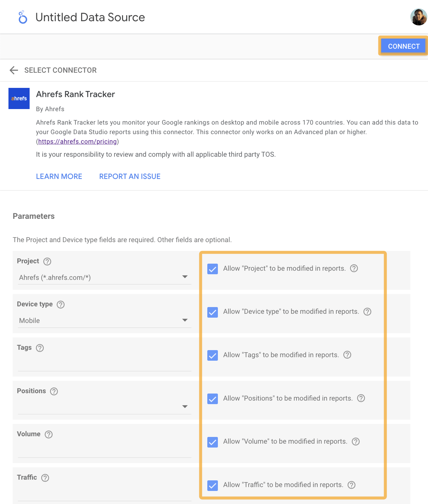Click the SELECT CONNECTOR navigation item
This screenshot has width=428, height=504.
pyautogui.click(x=61, y=70)
